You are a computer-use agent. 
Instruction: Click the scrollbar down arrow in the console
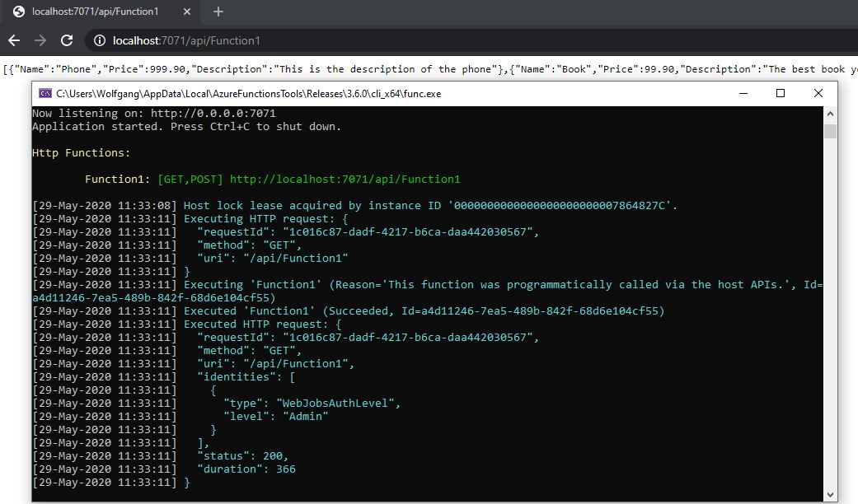[x=831, y=494]
